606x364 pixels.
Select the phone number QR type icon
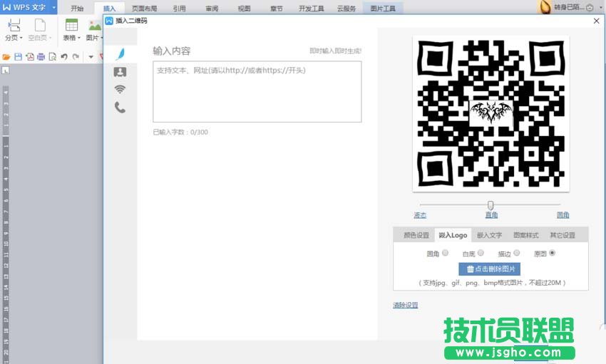tap(120, 107)
